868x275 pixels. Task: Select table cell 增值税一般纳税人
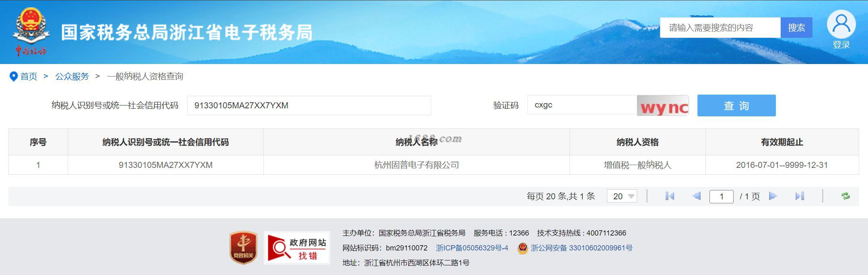pos(638,165)
